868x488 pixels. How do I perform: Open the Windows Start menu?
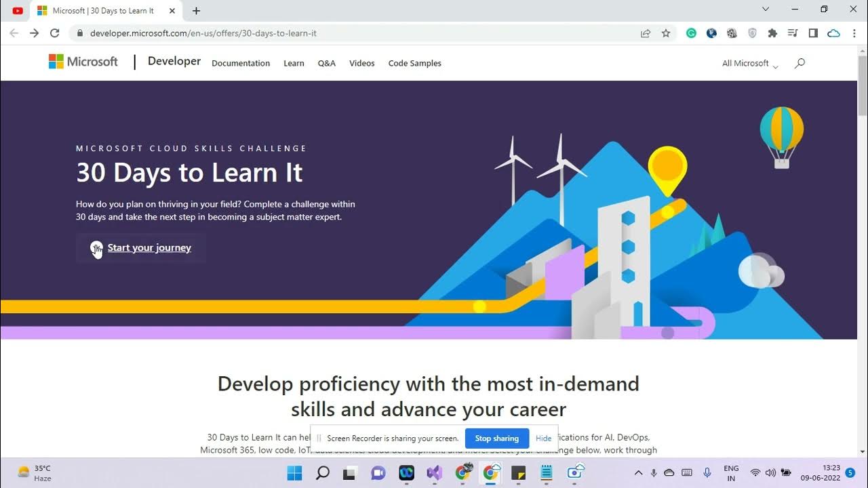[x=294, y=472]
